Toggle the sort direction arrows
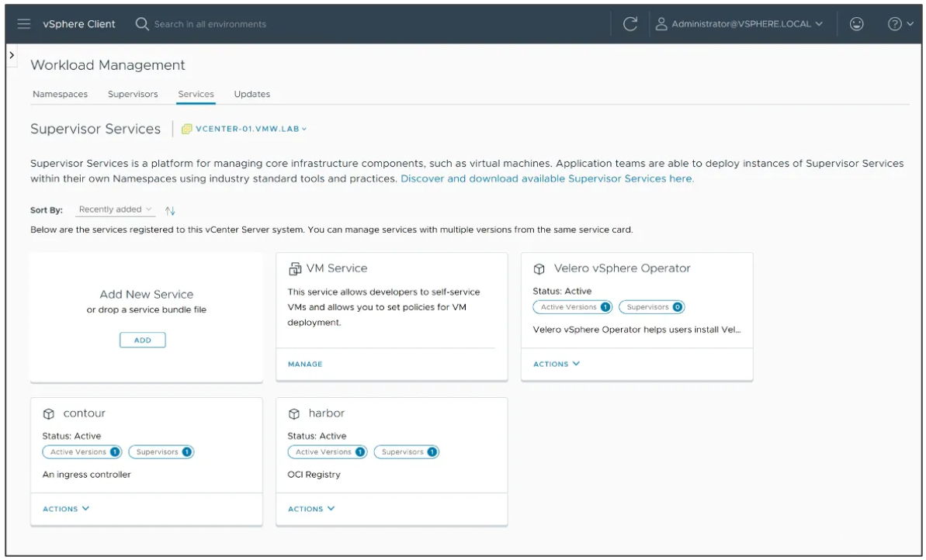926x560 pixels. point(170,210)
